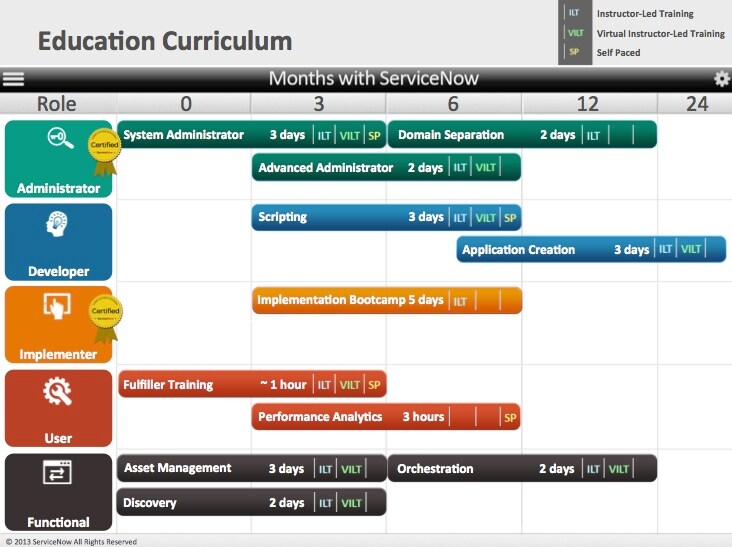Click the Functional transfer window icon
Screen dimensions: 732x547
pyautogui.click(x=57, y=472)
